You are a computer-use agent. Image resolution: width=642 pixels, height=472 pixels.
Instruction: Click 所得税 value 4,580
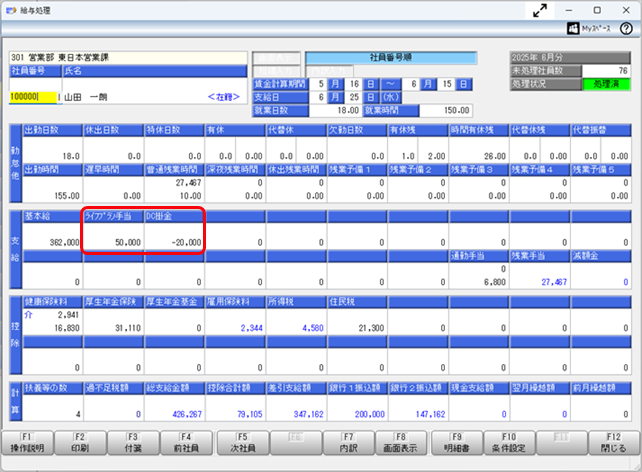coord(313,328)
